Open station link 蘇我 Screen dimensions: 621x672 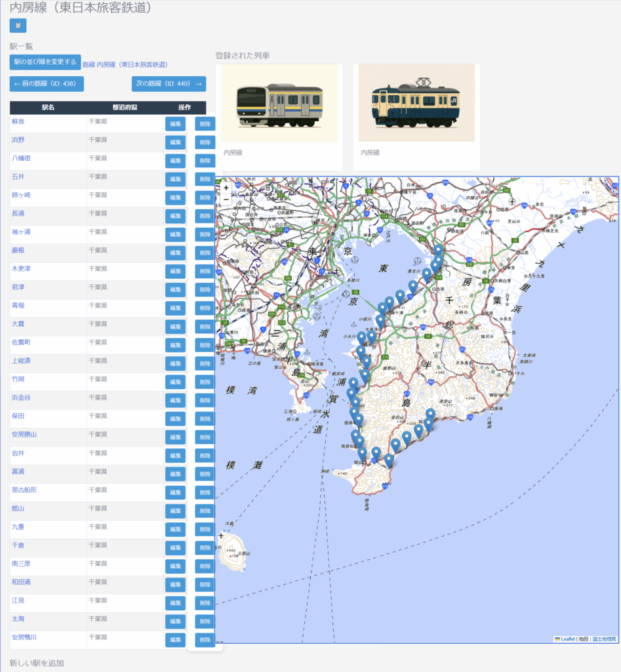click(x=18, y=121)
